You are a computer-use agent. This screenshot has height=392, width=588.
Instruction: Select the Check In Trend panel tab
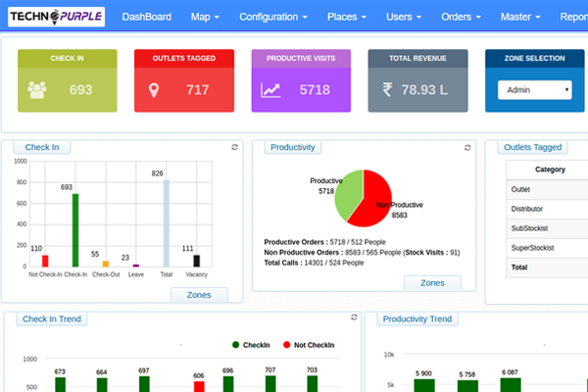click(x=52, y=318)
